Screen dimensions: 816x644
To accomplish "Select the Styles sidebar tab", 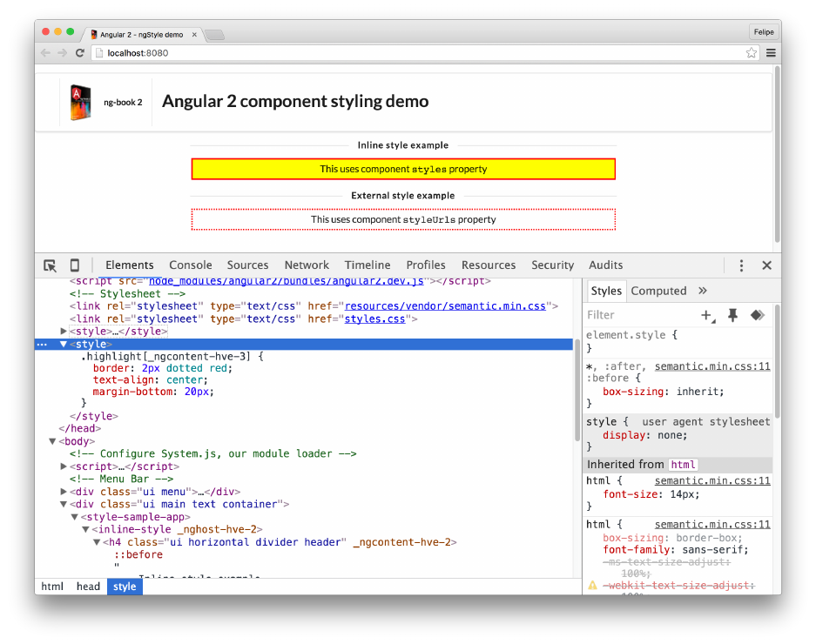I will pyautogui.click(x=606, y=291).
